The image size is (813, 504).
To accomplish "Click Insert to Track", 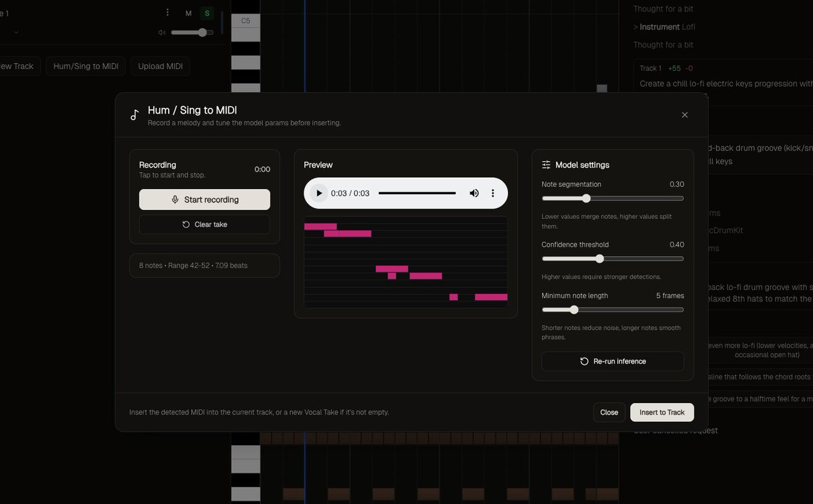I will [662, 413].
